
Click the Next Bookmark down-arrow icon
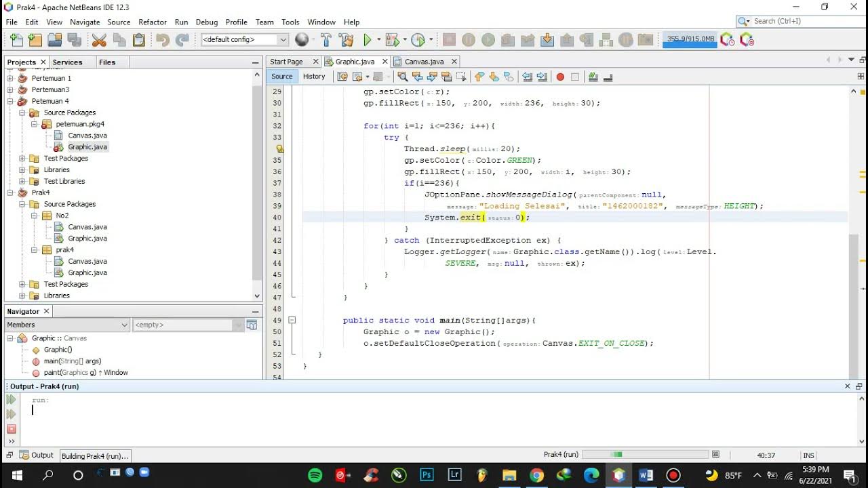tap(494, 77)
